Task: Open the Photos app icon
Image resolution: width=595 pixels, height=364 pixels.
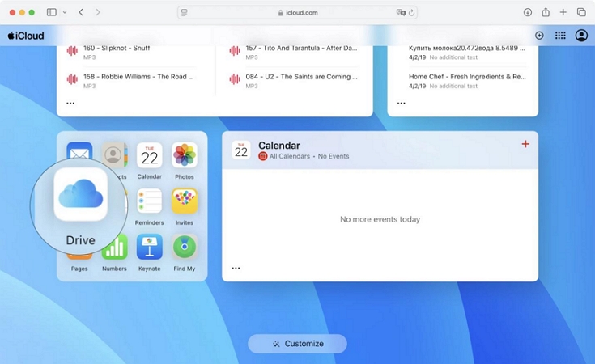Action: 185,155
